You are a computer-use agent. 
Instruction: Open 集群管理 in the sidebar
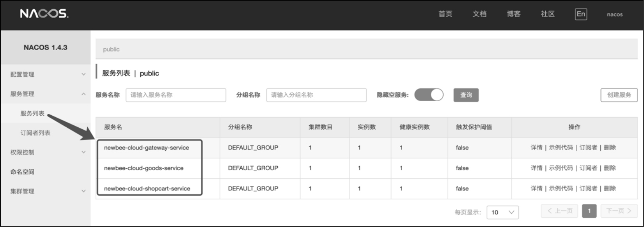coord(22,191)
